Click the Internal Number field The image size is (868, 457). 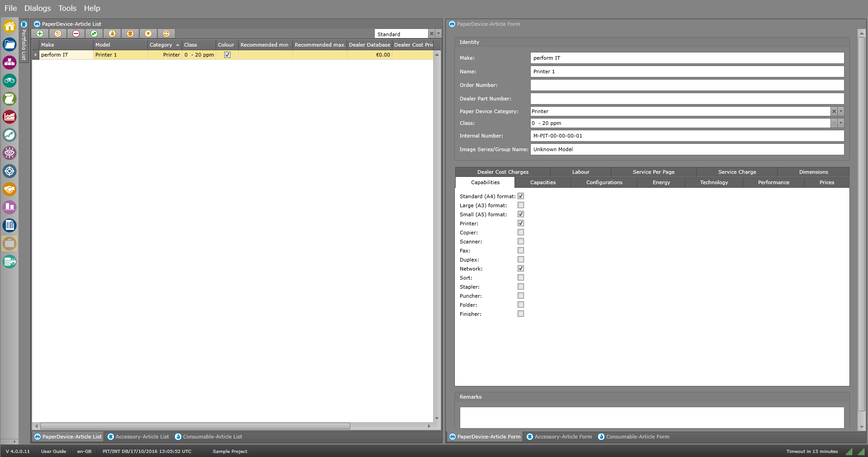click(687, 136)
